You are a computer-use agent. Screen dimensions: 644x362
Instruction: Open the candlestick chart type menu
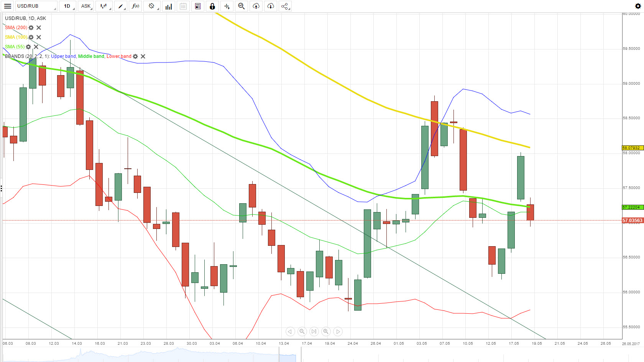[x=103, y=6]
